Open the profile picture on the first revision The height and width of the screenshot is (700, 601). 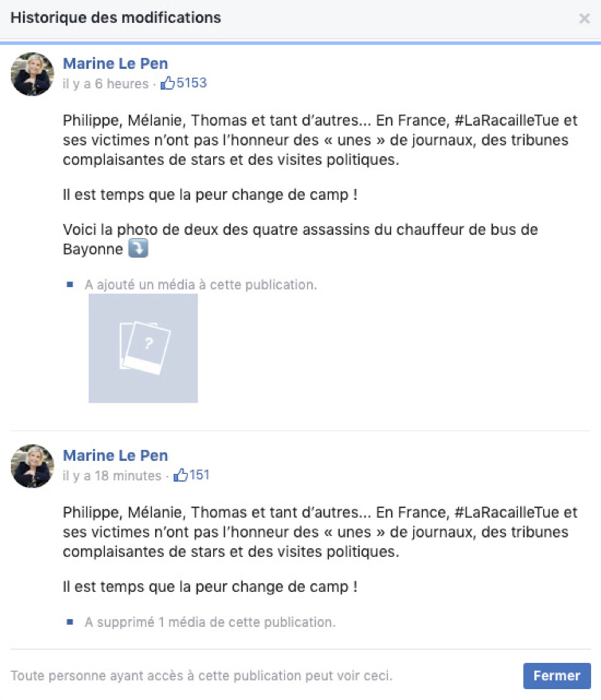click(x=33, y=74)
